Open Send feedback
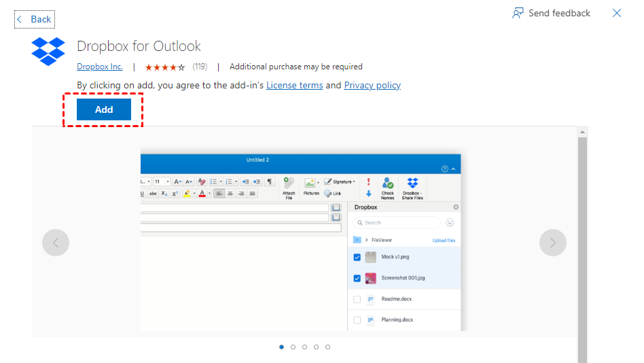 pos(551,13)
